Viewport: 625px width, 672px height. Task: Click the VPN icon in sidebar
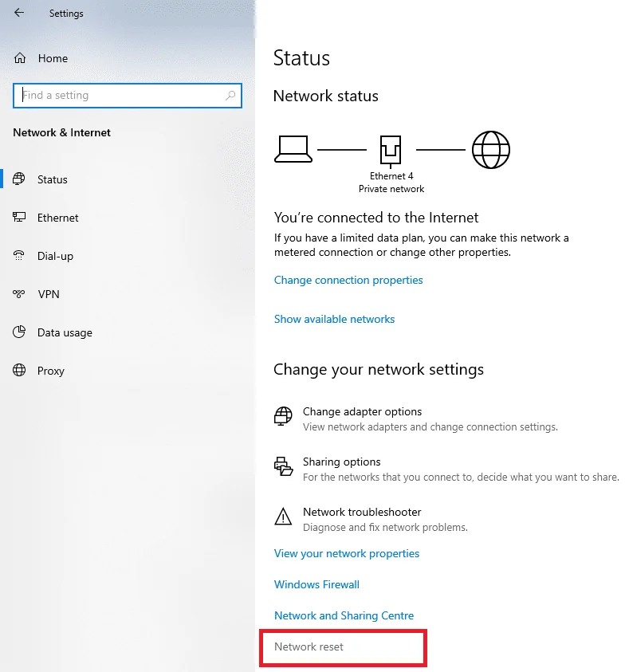click(19, 294)
